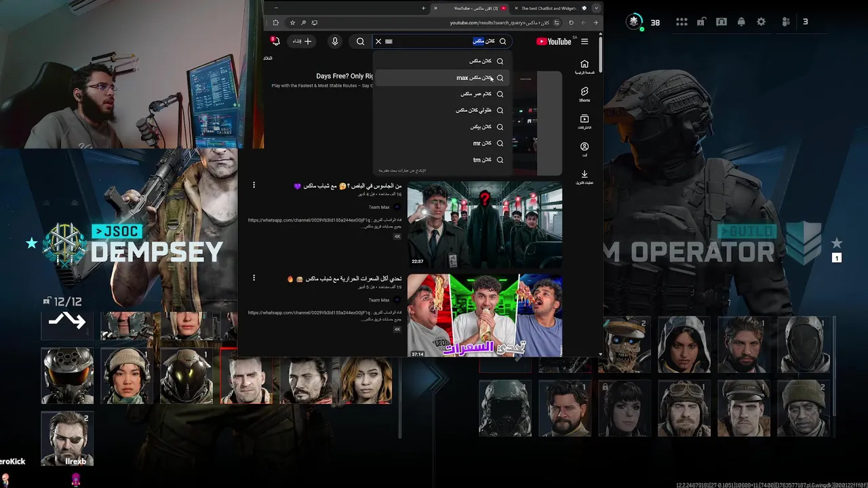Screen dimensions: 868x488
Task: Bookmark the page with the star icon
Action: coord(292,22)
